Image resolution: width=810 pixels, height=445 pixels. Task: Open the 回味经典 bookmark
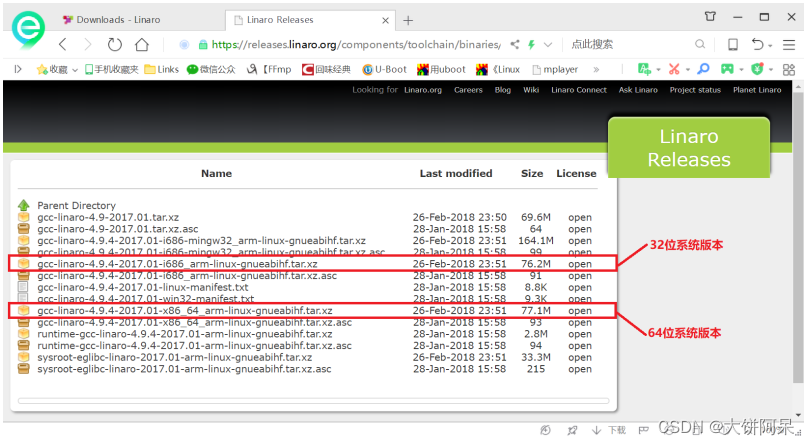(x=326, y=69)
